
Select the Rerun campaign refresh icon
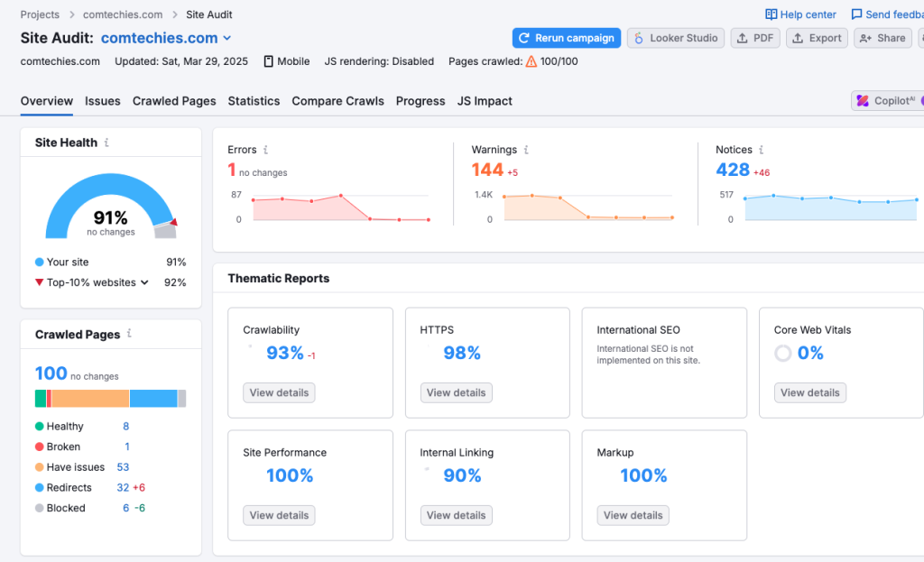(x=523, y=38)
